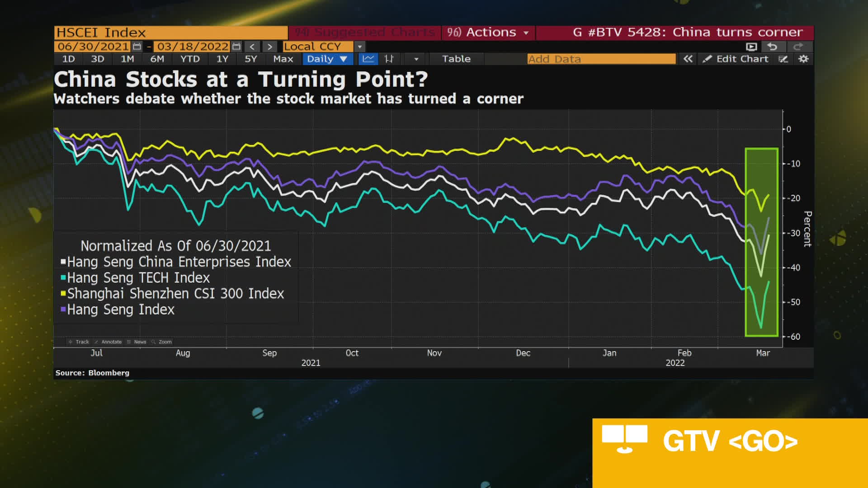The image size is (868, 488).
Task: Select the 3D range tab
Action: [98, 59]
